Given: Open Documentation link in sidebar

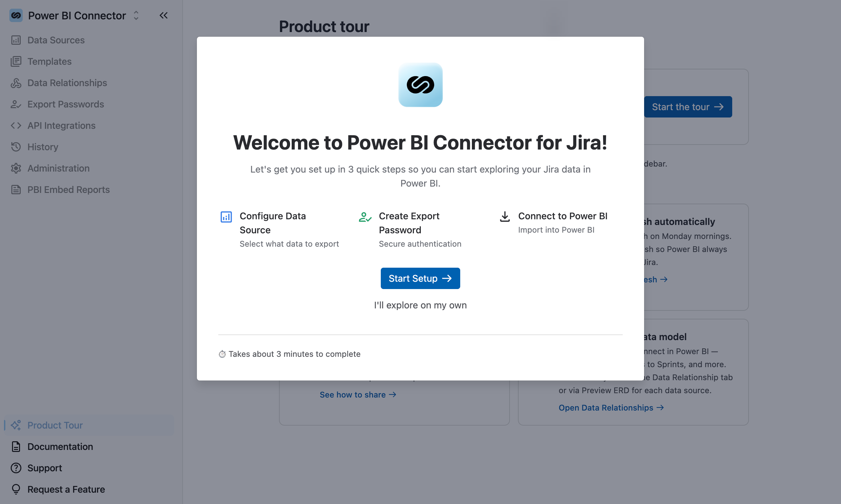Looking at the screenshot, I should (90, 447).
